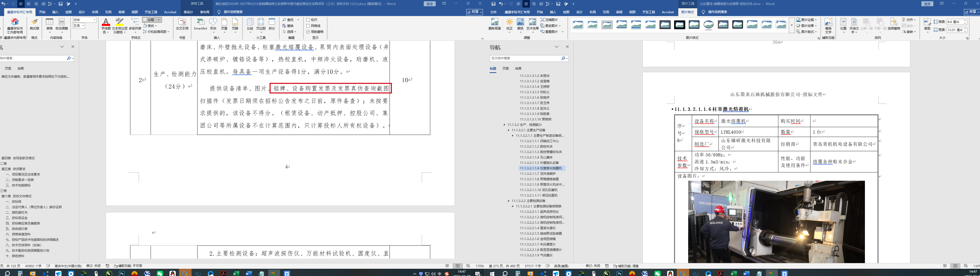Open 环绕文字 wrap text icon

pyautogui.click(x=854, y=25)
